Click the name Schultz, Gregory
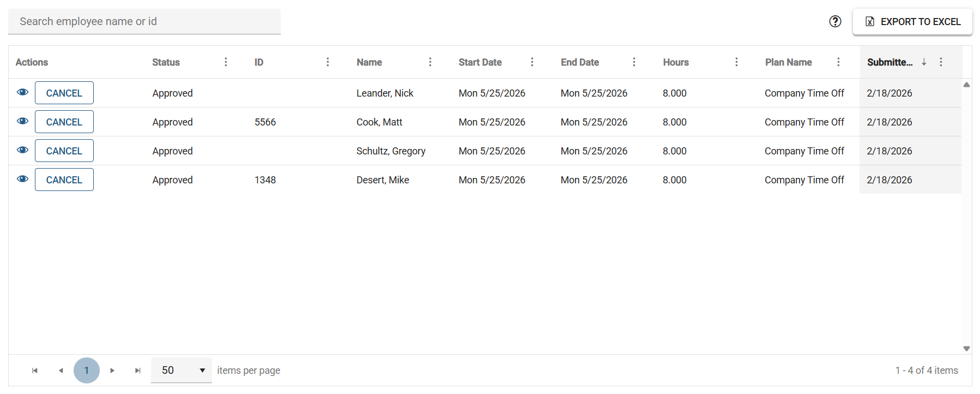The height and width of the screenshot is (394, 980). click(391, 151)
